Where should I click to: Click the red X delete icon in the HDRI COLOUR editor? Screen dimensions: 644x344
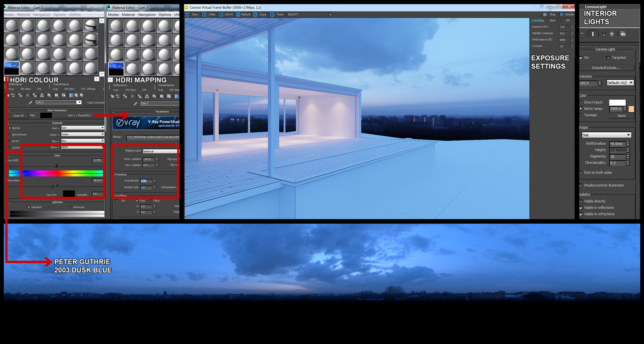point(28,96)
